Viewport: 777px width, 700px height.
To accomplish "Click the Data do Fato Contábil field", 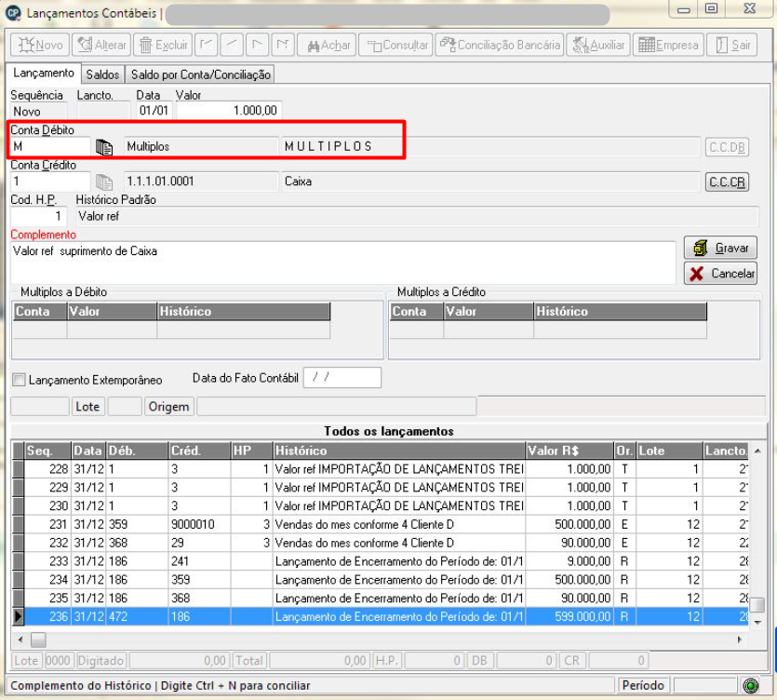I will 342,378.
